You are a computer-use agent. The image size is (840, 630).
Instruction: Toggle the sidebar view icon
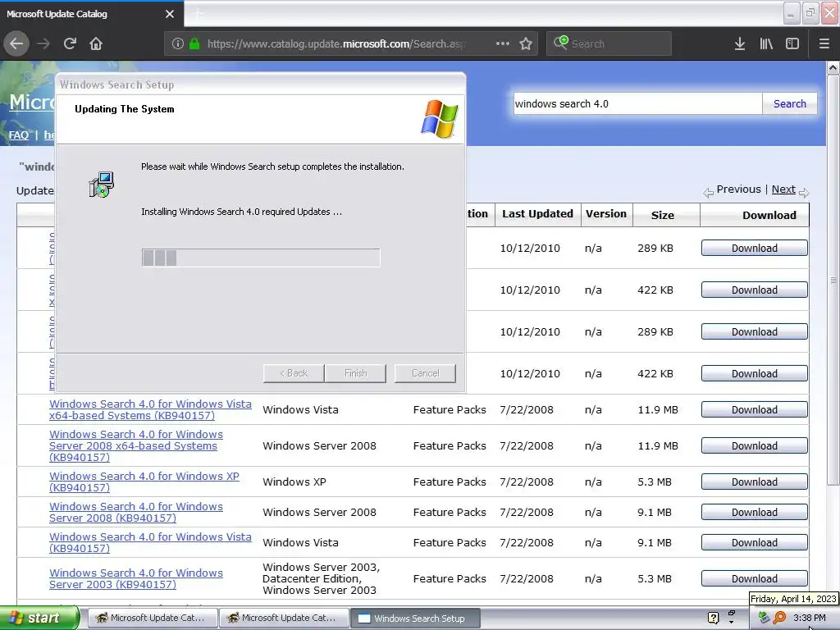coord(792,43)
